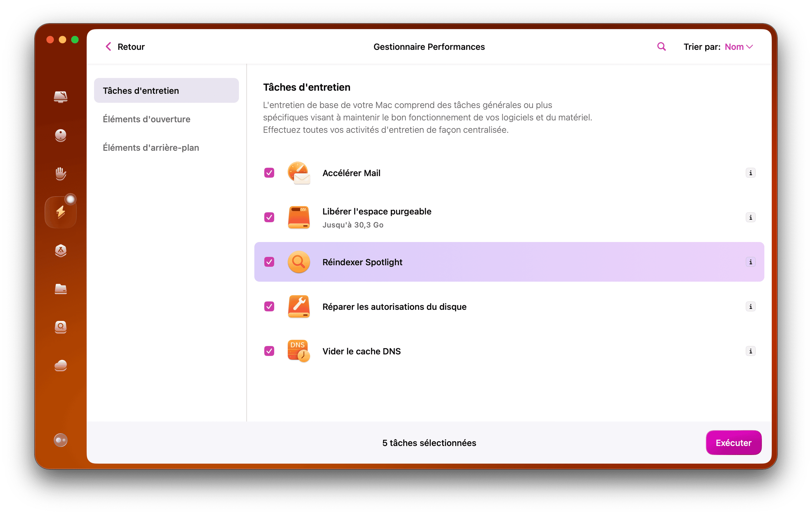
Task: Select the lightning Performance module icon
Action: (61, 211)
